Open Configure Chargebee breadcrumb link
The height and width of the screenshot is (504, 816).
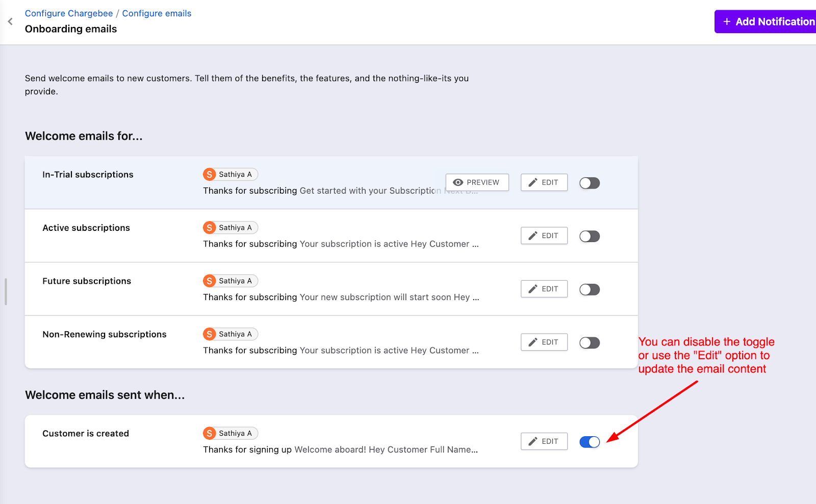pos(69,13)
